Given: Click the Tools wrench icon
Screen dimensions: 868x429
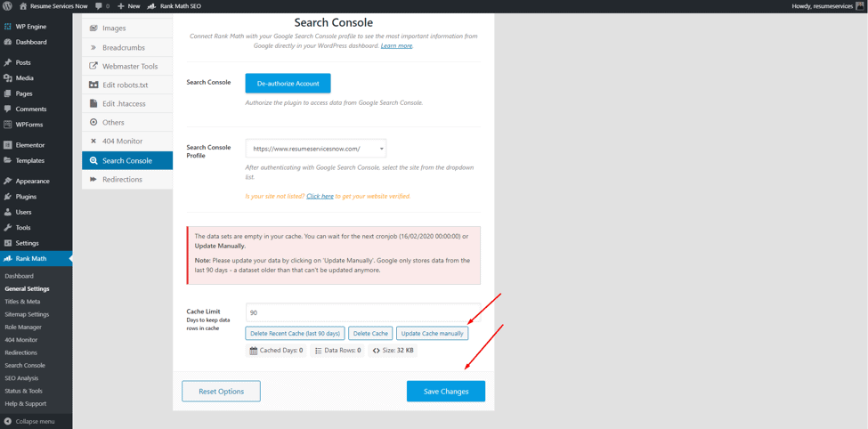Looking at the screenshot, I should (x=8, y=228).
